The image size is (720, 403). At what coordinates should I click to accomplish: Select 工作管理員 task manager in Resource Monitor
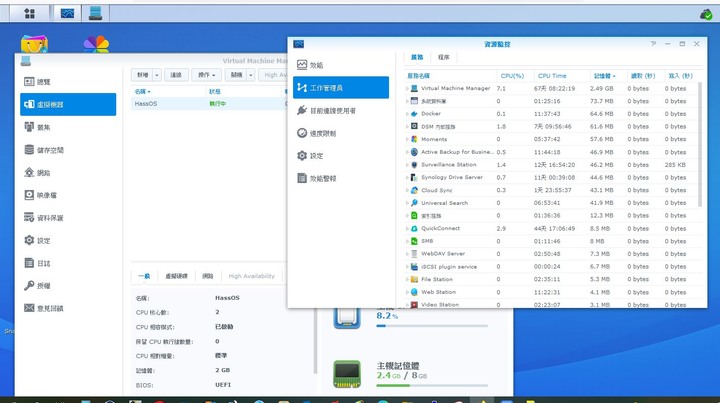[x=341, y=87]
